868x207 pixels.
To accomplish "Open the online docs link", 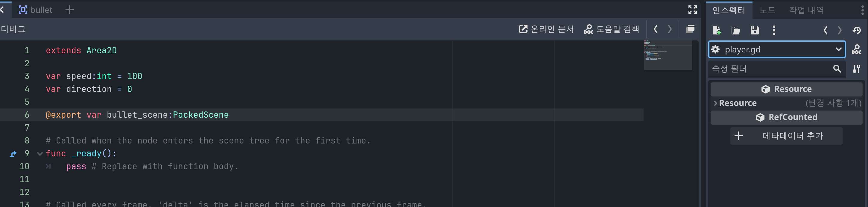I will pyautogui.click(x=546, y=29).
